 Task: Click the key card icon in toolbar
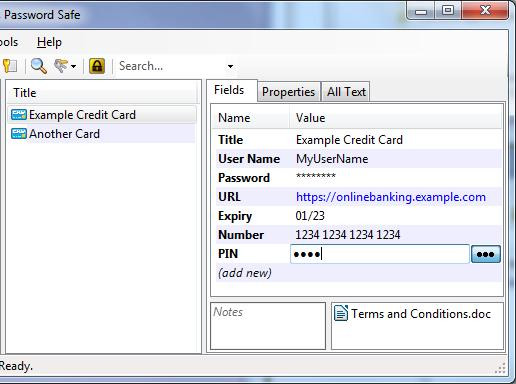(9, 66)
